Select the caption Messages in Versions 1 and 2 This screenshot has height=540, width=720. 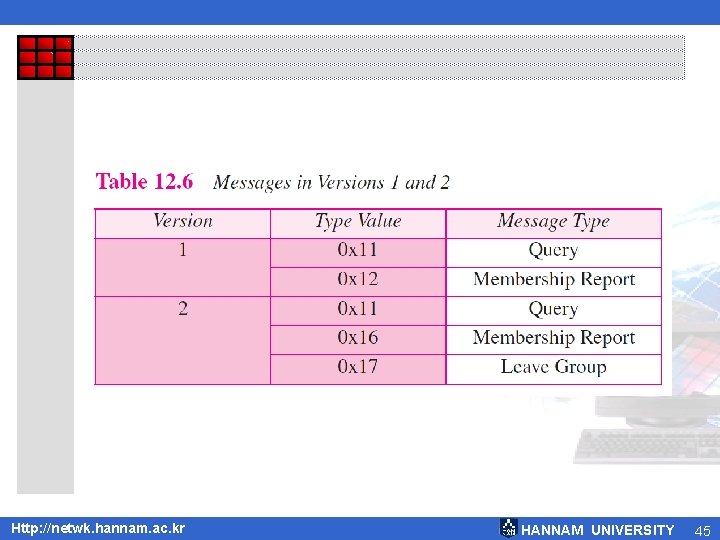[331, 183]
